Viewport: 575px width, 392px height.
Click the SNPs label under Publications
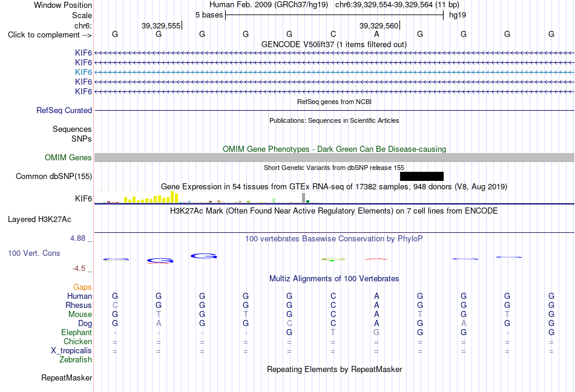82,139
